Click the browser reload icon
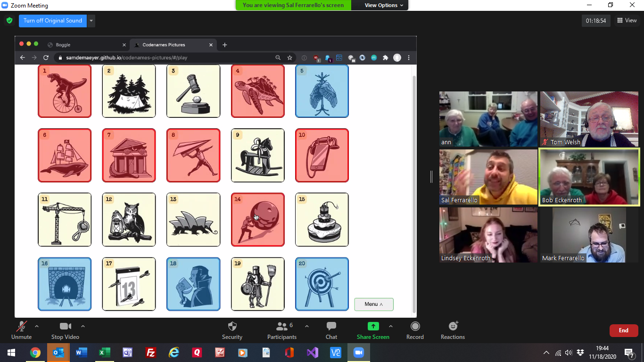 tap(46, 58)
